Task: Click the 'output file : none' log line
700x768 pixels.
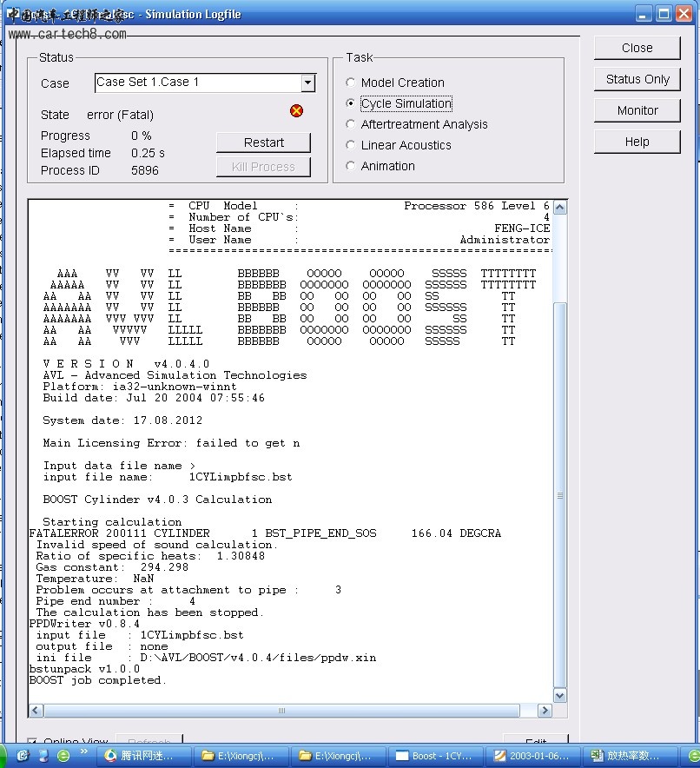Action: pyautogui.click(x=102, y=646)
